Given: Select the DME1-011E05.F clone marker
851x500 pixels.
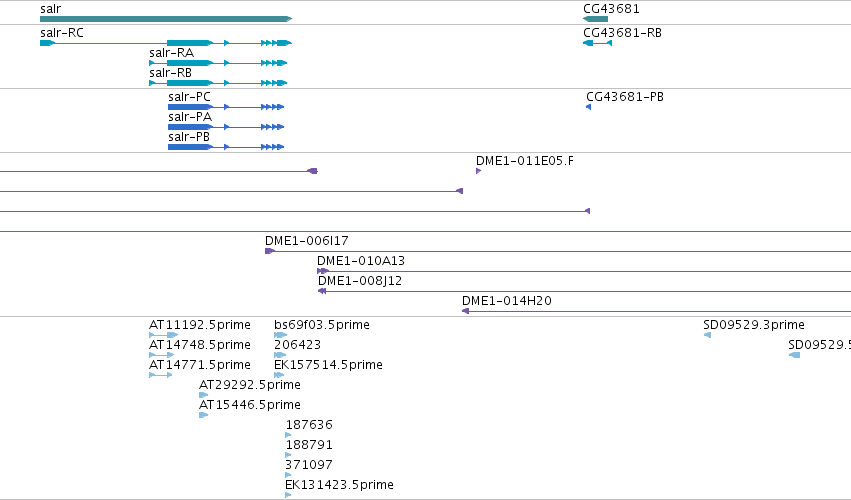Looking at the screenshot, I should (479, 171).
